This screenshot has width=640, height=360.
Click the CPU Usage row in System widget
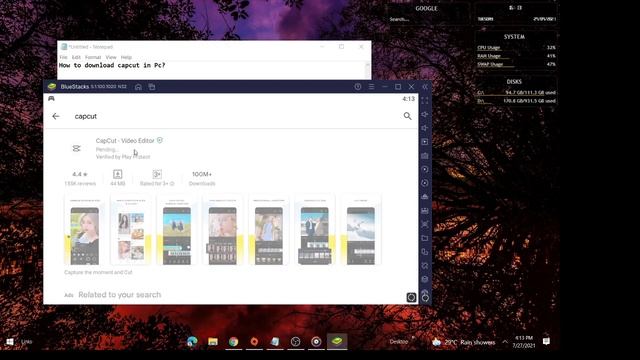coord(516,47)
